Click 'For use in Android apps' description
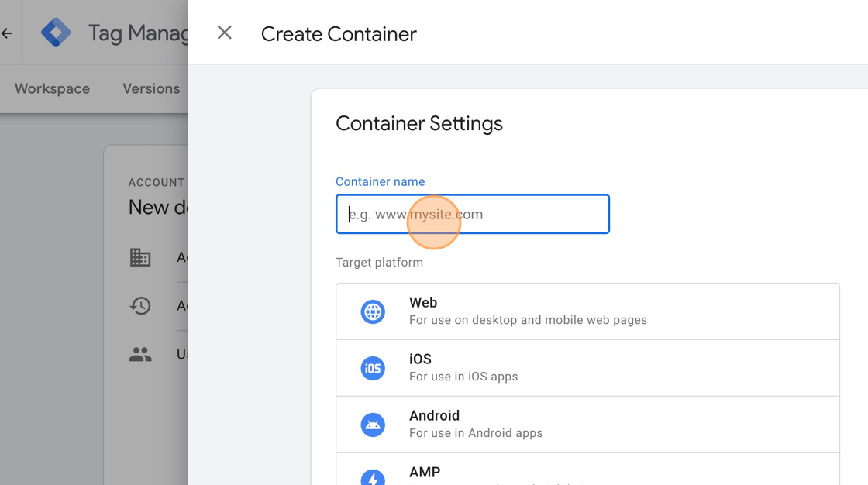 click(476, 433)
